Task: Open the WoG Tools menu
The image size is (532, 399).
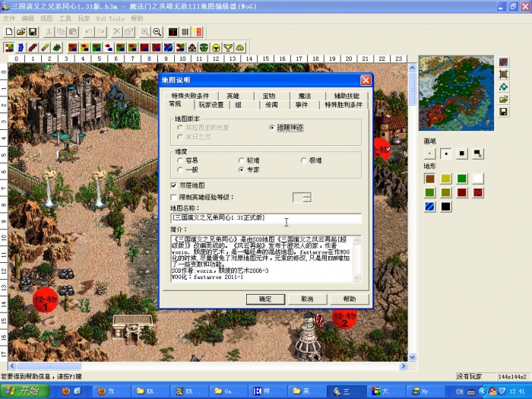Action: coord(110,18)
